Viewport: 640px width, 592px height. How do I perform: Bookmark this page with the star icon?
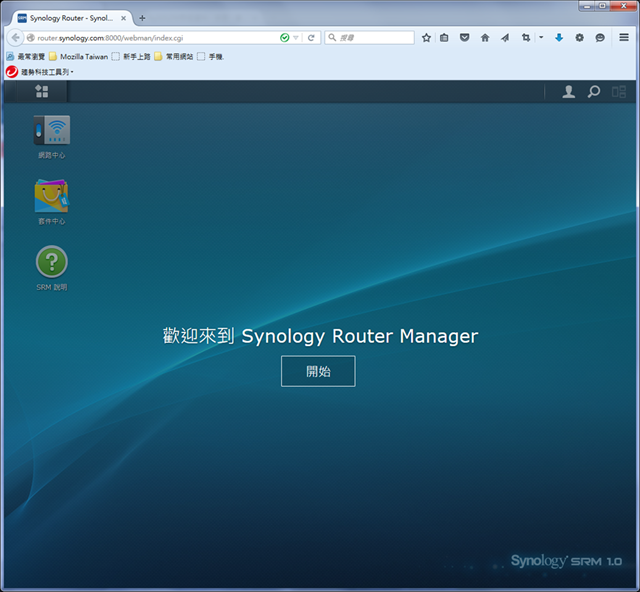click(x=426, y=38)
